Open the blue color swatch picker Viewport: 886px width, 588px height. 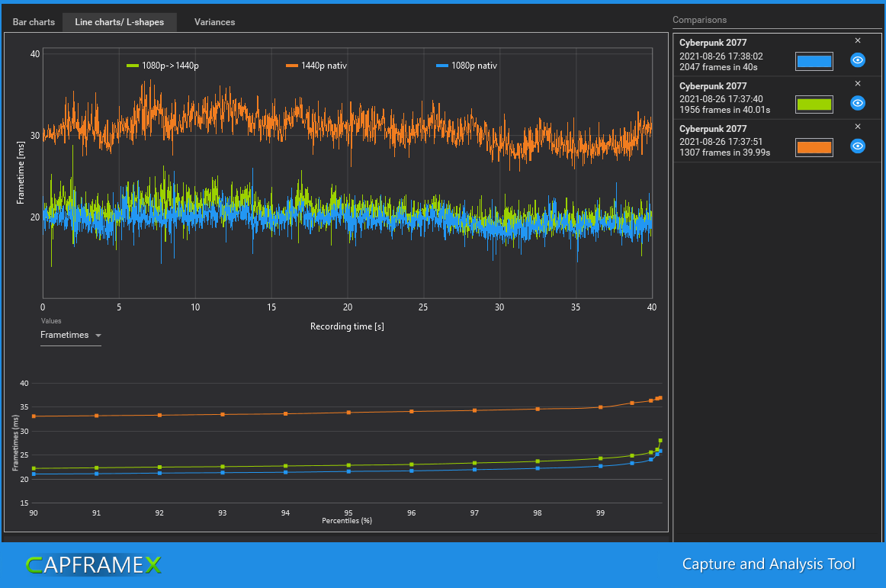[814, 61]
